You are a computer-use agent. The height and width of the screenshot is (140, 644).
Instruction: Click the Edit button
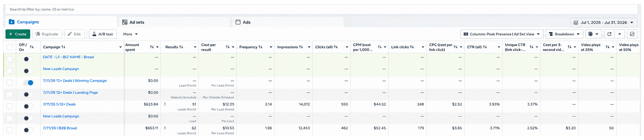pyautogui.click(x=74, y=34)
